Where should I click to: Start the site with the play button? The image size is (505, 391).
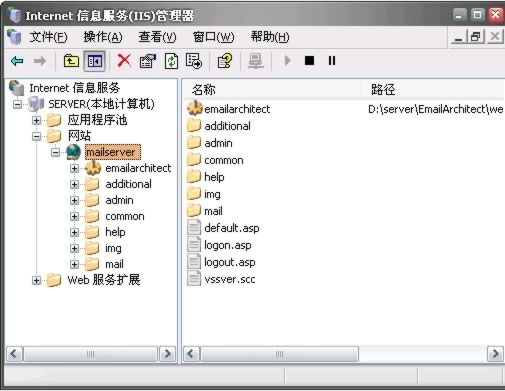coord(287,61)
